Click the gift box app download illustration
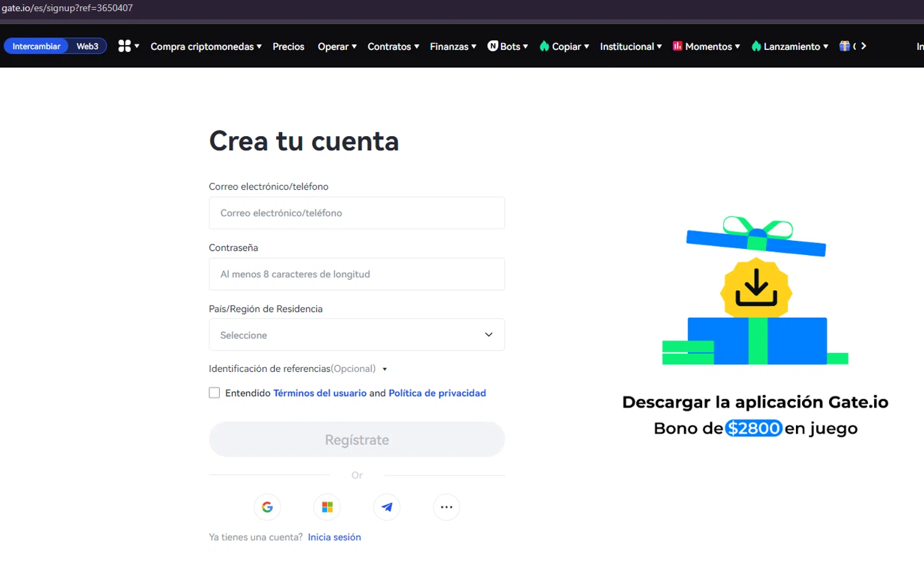924x579 pixels. 755,290
